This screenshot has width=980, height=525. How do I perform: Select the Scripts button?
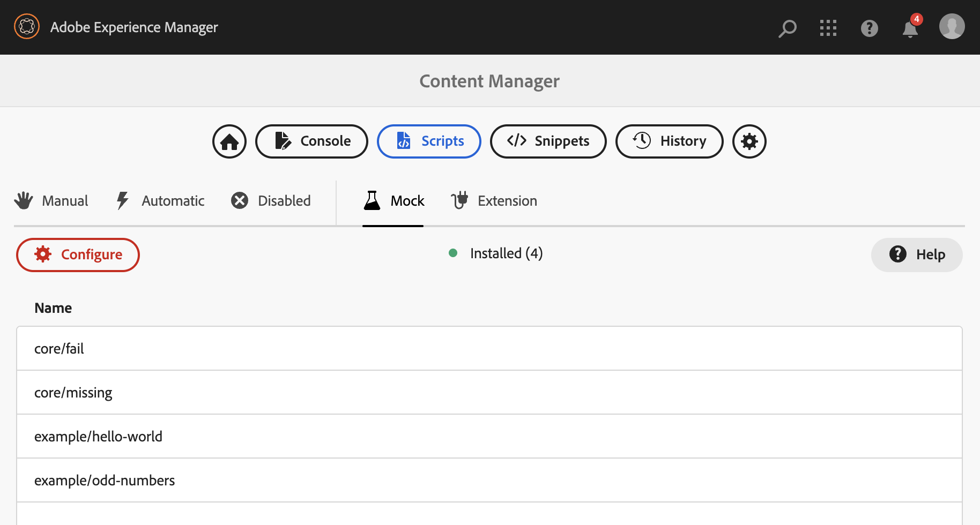click(x=429, y=141)
